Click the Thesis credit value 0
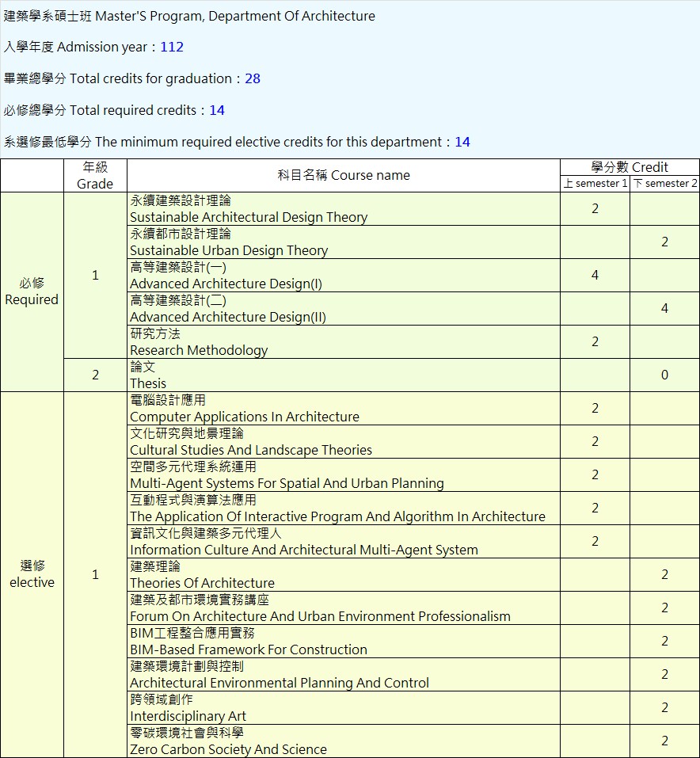700x758 pixels. click(x=664, y=375)
